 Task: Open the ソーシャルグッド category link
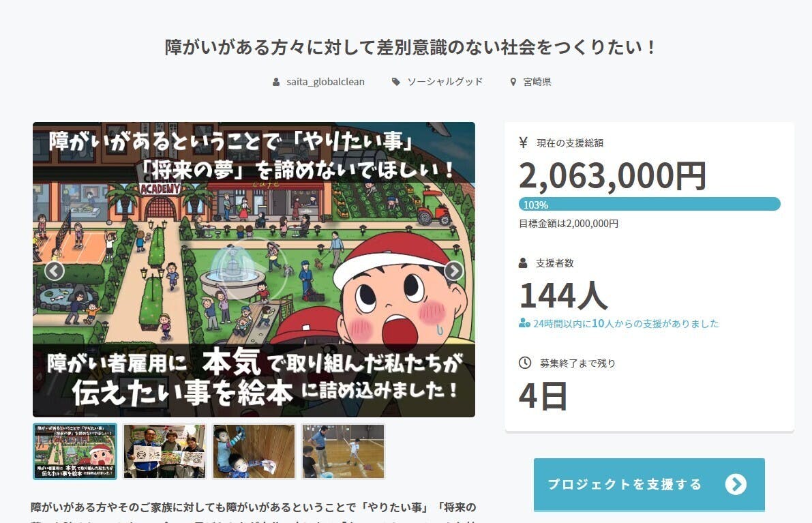tap(445, 82)
